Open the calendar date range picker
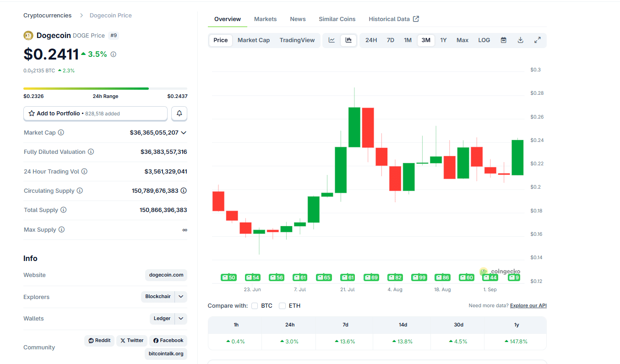This screenshot has width=620, height=364. 503,40
